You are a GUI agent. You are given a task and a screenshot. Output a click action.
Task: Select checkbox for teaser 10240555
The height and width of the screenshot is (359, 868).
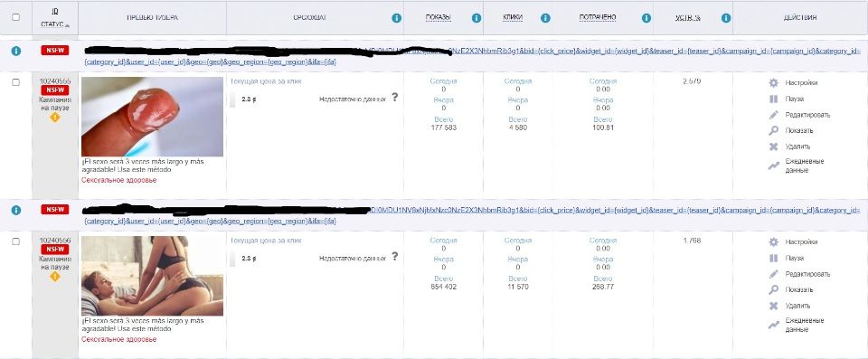pyautogui.click(x=15, y=82)
